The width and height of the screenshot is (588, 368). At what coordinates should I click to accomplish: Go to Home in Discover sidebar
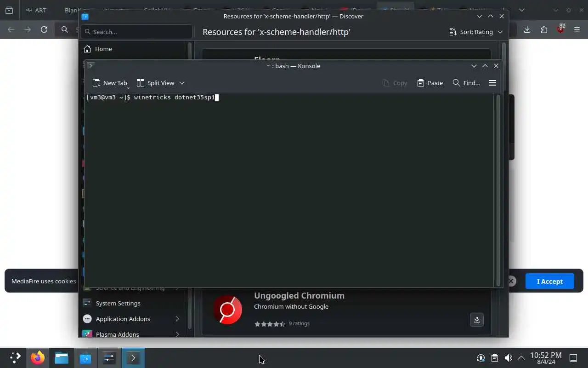pyautogui.click(x=133, y=49)
